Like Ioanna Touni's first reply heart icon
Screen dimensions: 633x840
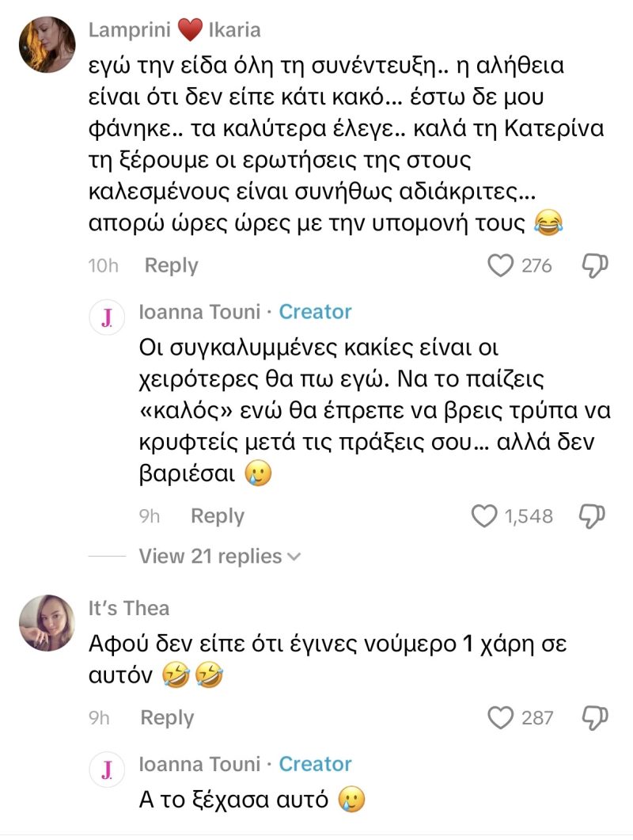coord(484,515)
